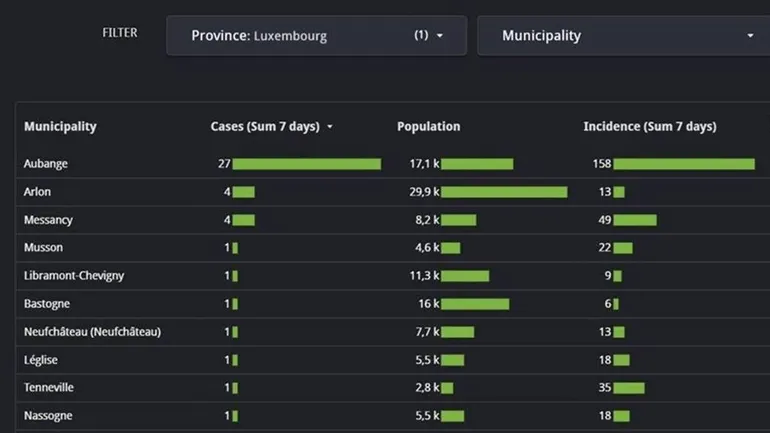Click the Nassogne row label
The height and width of the screenshot is (433, 770).
(48, 415)
